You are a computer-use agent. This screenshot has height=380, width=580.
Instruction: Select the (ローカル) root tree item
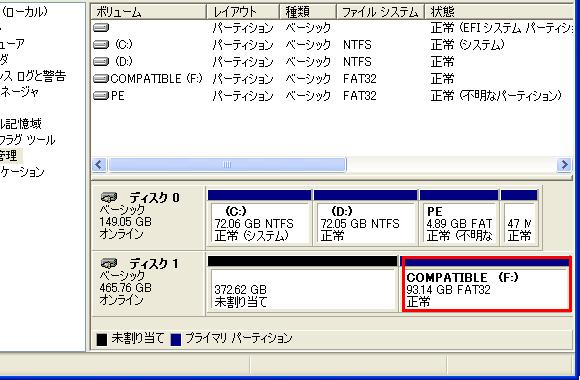coord(24,11)
